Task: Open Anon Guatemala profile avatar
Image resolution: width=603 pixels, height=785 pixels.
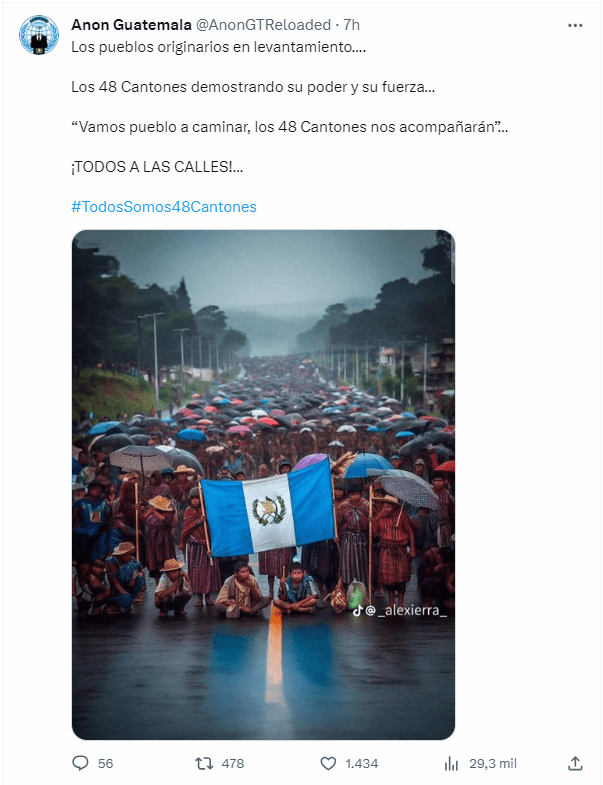Action: point(39,35)
